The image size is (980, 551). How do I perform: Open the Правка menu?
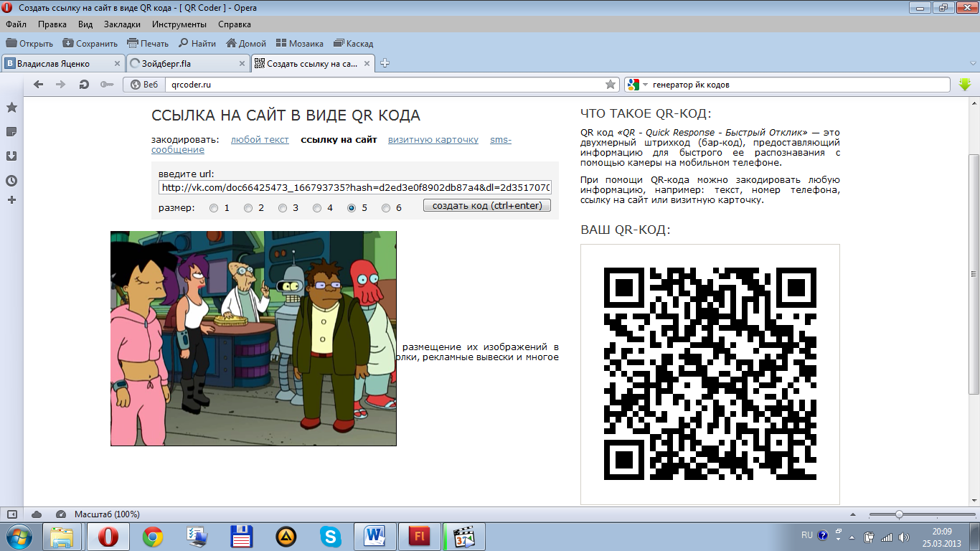coord(52,24)
